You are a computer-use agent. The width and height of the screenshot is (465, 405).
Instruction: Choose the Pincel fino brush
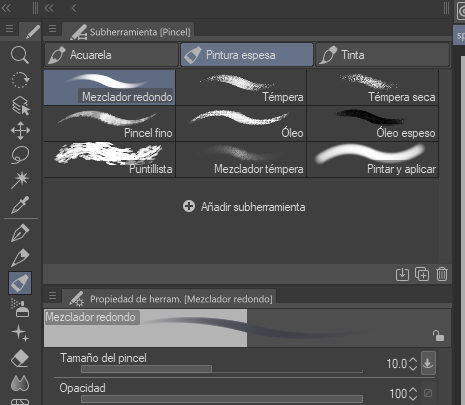click(110, 123)
